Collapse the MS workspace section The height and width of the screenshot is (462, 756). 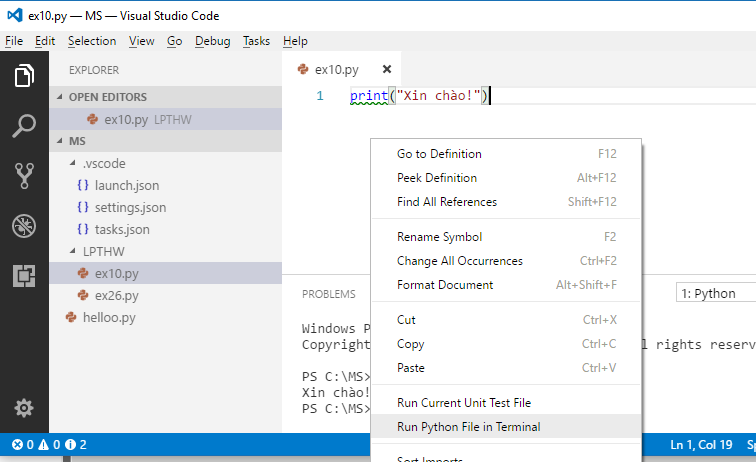pos(60,141)
